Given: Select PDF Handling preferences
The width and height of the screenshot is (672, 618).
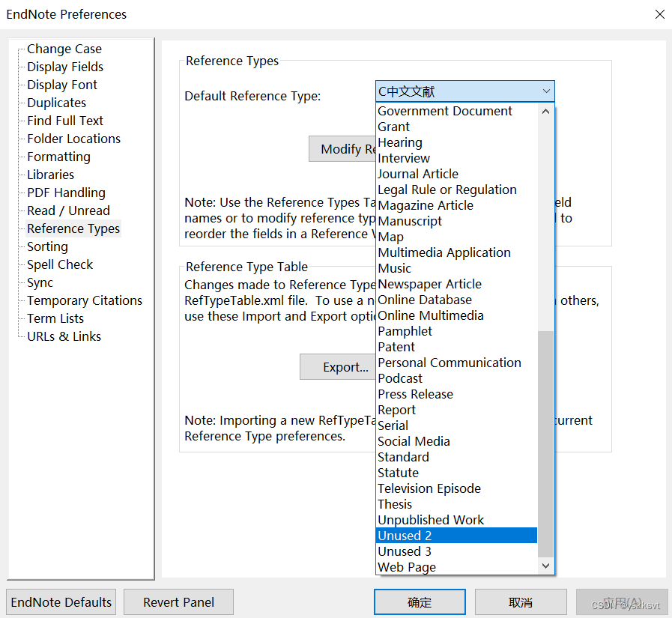Looking at the screenshot, I should point(66,193).
